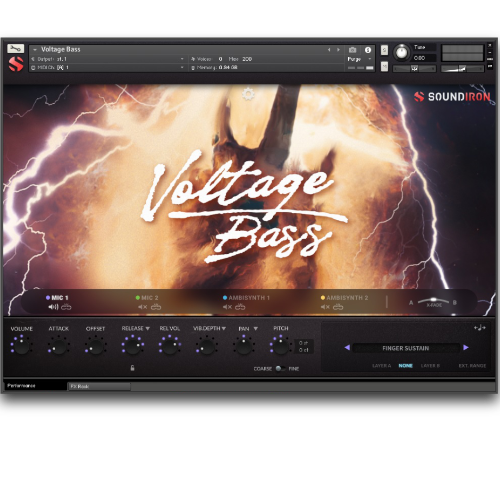Screen dimensions: 500x500
Task: Click the Volume knob
Action: tap(22, 346)
